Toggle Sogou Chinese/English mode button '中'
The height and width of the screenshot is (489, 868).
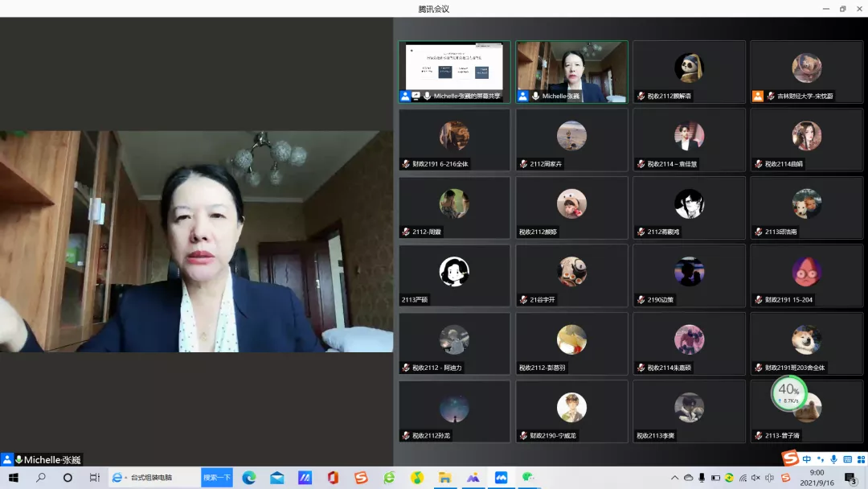(x=806, y=458)
